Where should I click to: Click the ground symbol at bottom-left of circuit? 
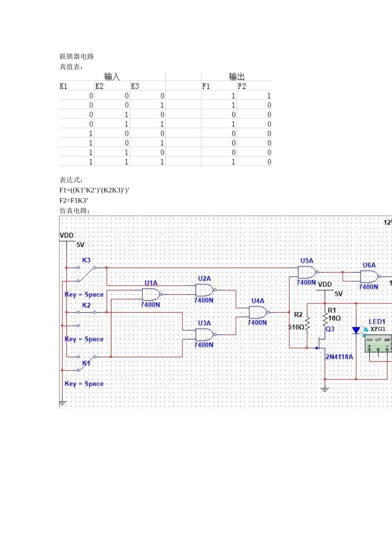pyautogui.click(x=62, y=403)
